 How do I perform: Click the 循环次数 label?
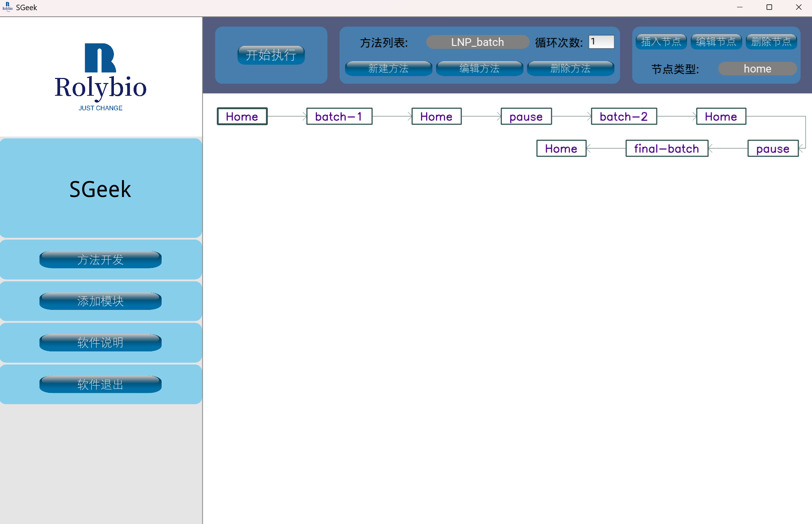tap(559, 43)
